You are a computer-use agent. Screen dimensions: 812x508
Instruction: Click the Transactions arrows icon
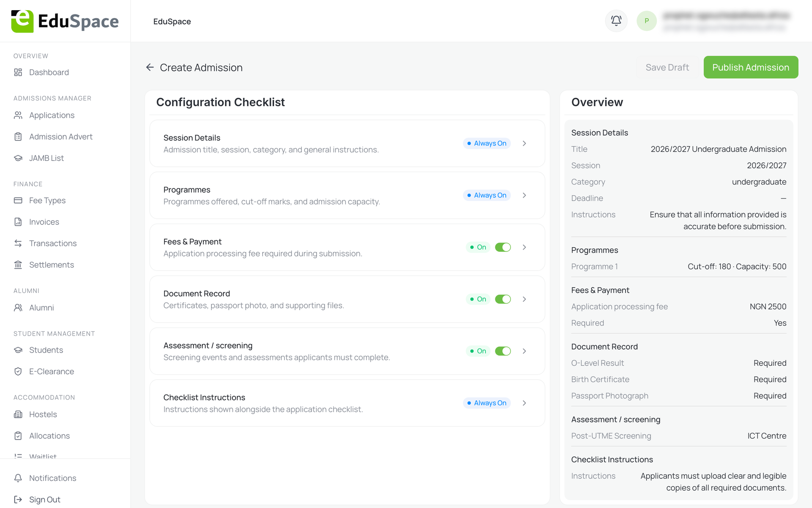[x=18, y=243]
